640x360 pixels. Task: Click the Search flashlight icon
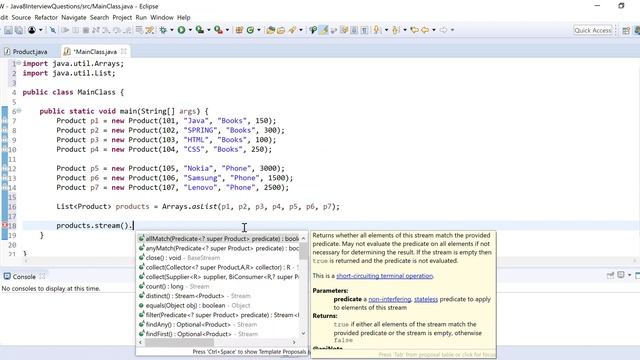292,30
